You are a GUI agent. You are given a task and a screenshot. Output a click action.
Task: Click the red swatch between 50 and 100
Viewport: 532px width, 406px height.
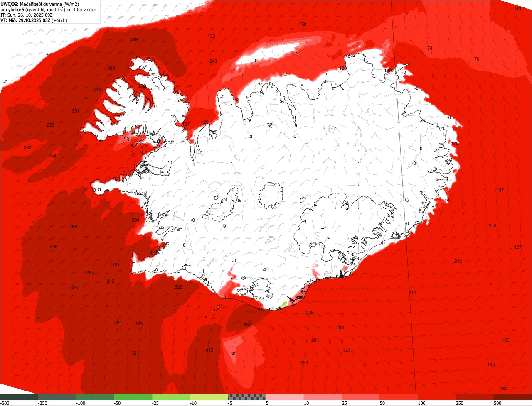pos(399,397)
